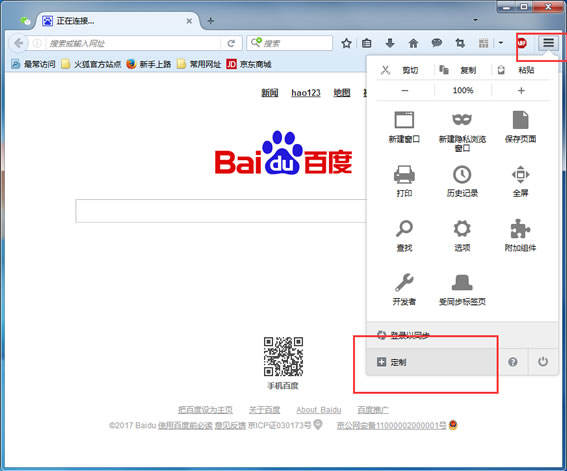The width and height of the screenshot is (567, 471).
Task: Open 新手上路 bookmark
Action: [x=149, y=64]
